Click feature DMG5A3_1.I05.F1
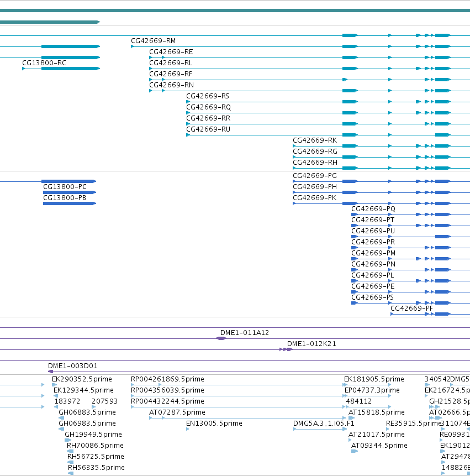The image size is (470, 476). pos(324,423)
